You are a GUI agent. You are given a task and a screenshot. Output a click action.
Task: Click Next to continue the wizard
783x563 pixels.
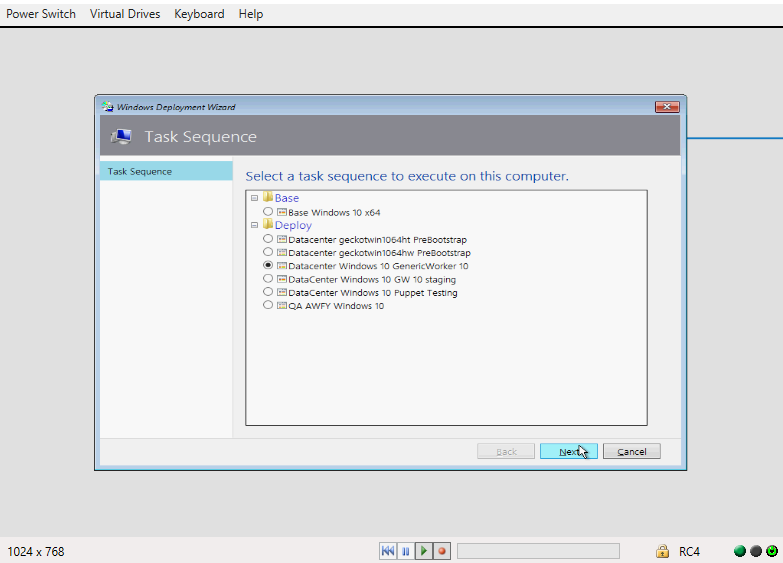pyautogui.click(x=568, y=451)
